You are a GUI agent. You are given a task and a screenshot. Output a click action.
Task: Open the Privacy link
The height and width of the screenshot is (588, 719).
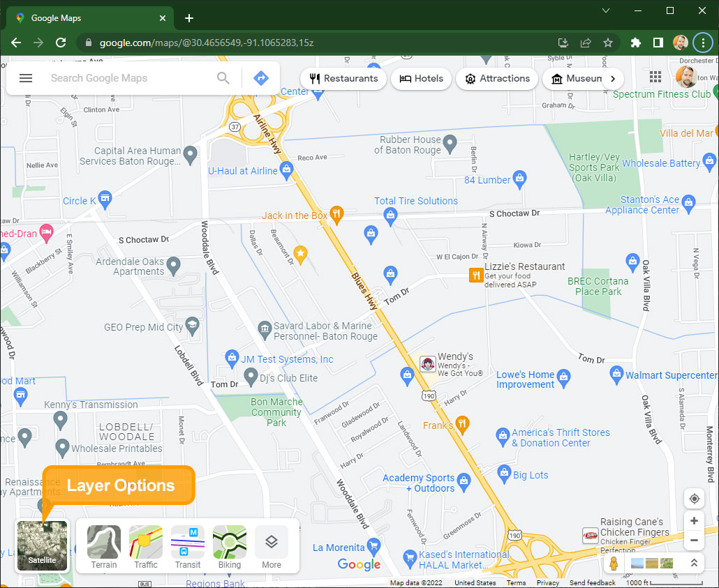tap(547, 582)
